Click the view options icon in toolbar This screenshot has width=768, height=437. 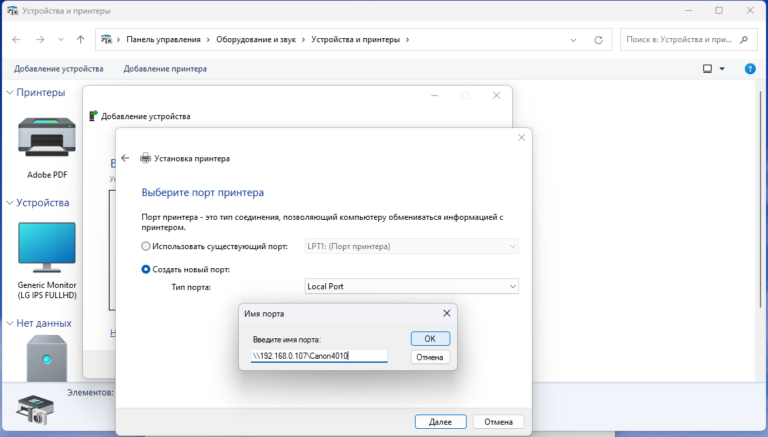click(x=707, y=69)
